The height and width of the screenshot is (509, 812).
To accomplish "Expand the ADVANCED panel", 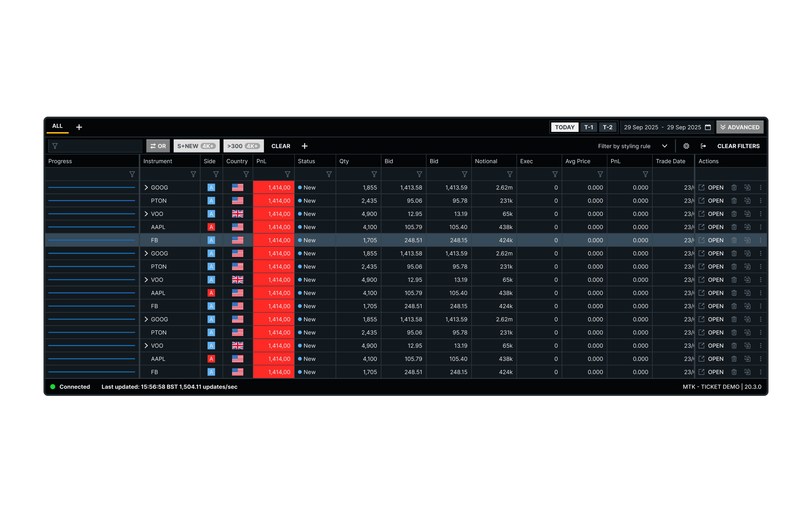I will [739, 127].
